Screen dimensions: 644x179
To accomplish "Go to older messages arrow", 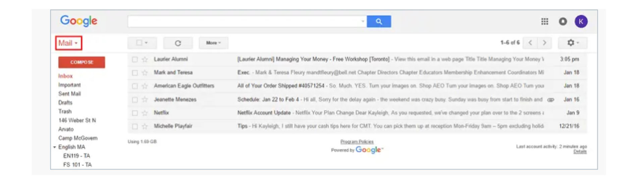I will click(544, 43).
